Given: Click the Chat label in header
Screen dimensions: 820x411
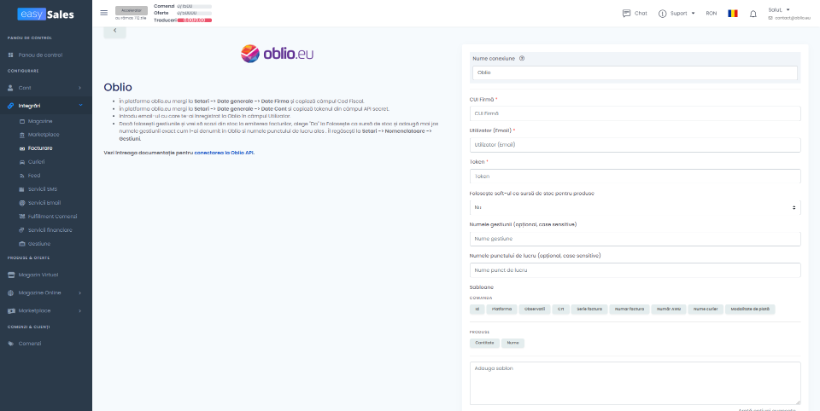Looking at the screenshot, I should tap(641, 13).
